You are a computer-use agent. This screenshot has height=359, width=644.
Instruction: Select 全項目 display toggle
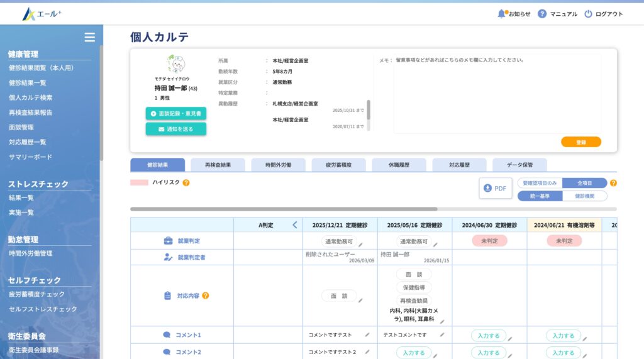tap(584, 183)
